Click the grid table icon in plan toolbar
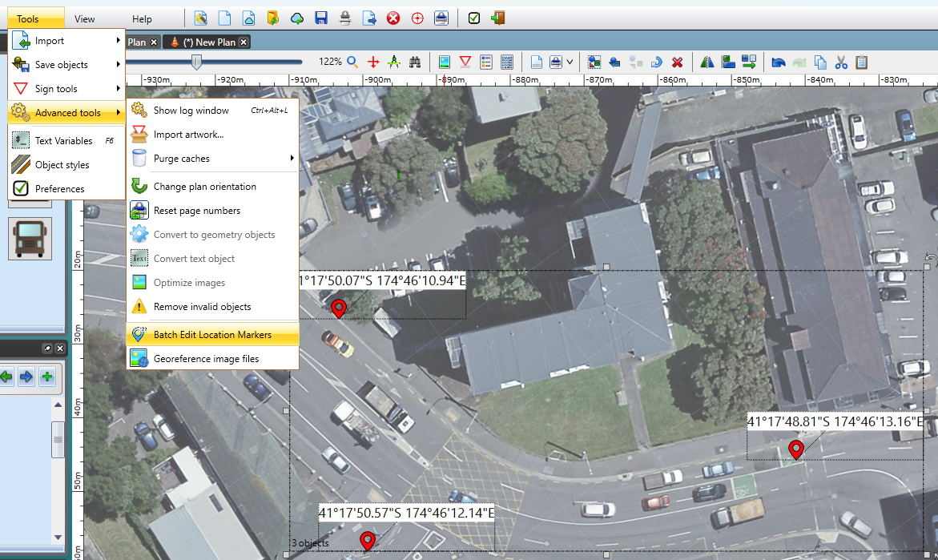Image resolution: width=938 pixels, height=560 pixels. coord(507,62)
